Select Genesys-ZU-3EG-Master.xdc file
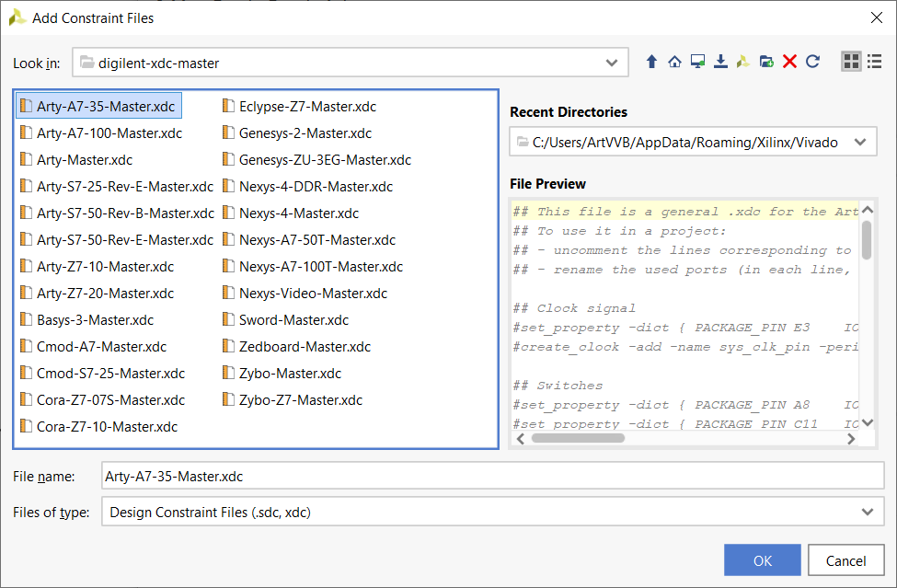The image size is (897, 588). point(316,159)
